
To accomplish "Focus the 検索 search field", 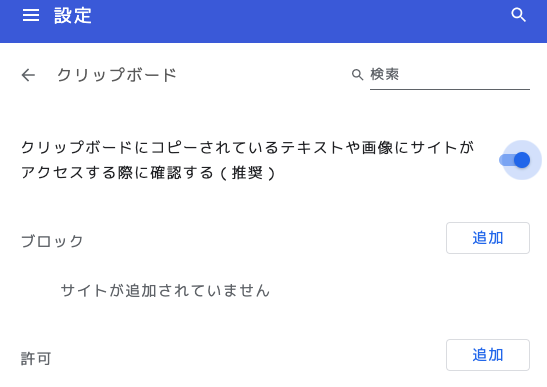I will tap(450, 75).
